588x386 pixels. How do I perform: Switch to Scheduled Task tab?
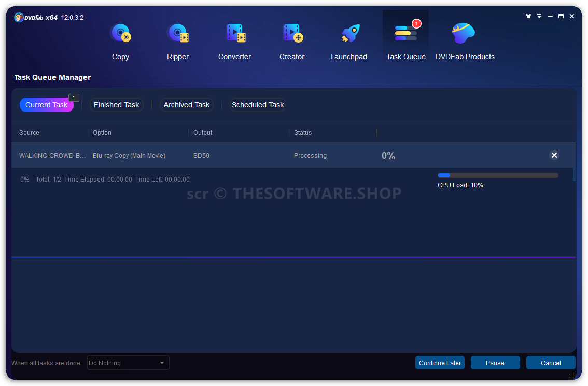coord(258,105)
